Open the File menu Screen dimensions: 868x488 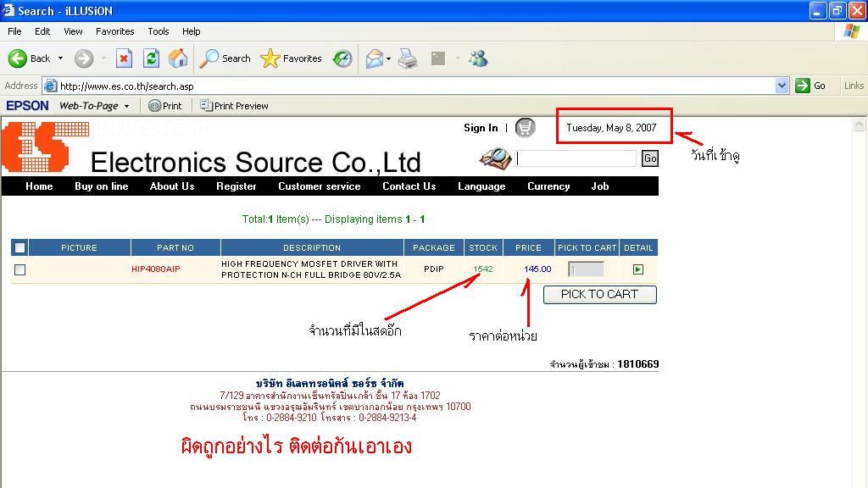(14, 31)
